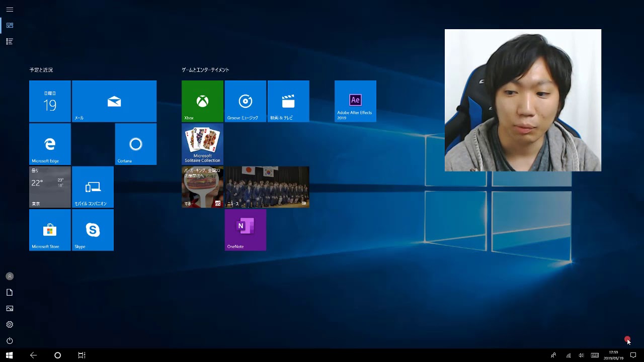Open the メール (Mail) tile
This screenshot has height=362, width=644.
[114, 101]
